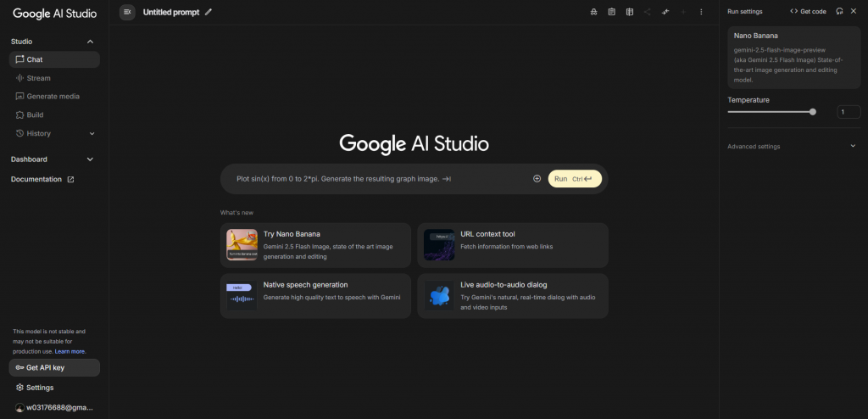Screen dimensions: 868x419
Task: Open the account profile w03176688@gma...
Action: (54, 407)
